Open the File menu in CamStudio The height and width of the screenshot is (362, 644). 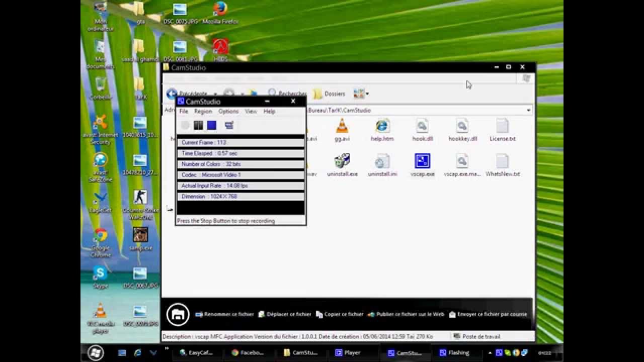point(184,111)
